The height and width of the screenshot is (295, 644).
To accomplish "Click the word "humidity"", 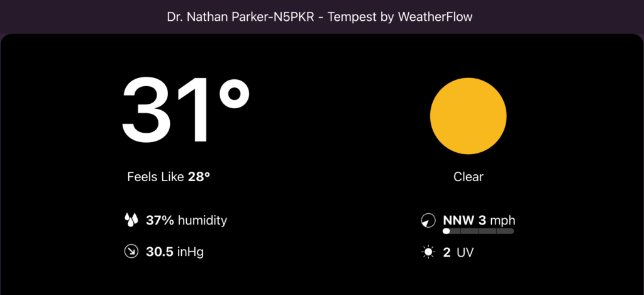I will [203, 220].
